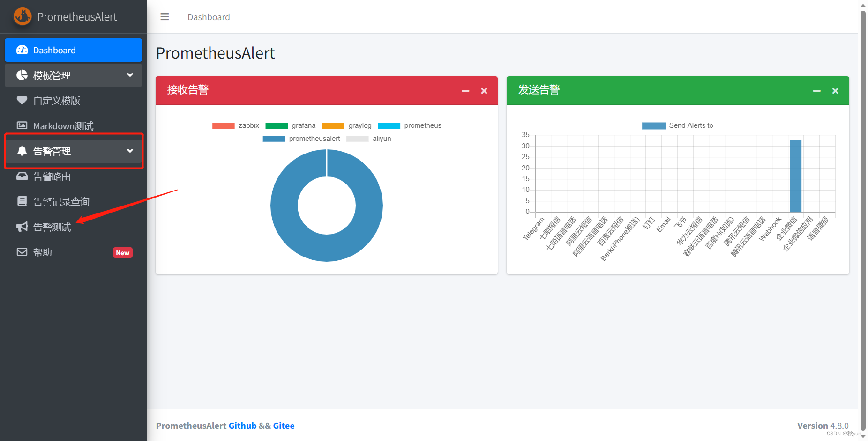Toggle the aliyun legend swatch

coord(358,139)
